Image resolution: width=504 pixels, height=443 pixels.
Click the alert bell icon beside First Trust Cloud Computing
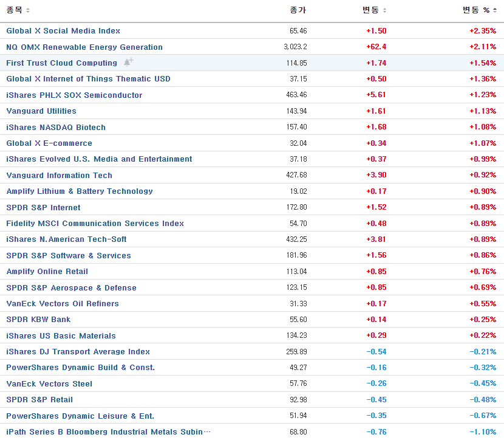[x=129, y=62]
